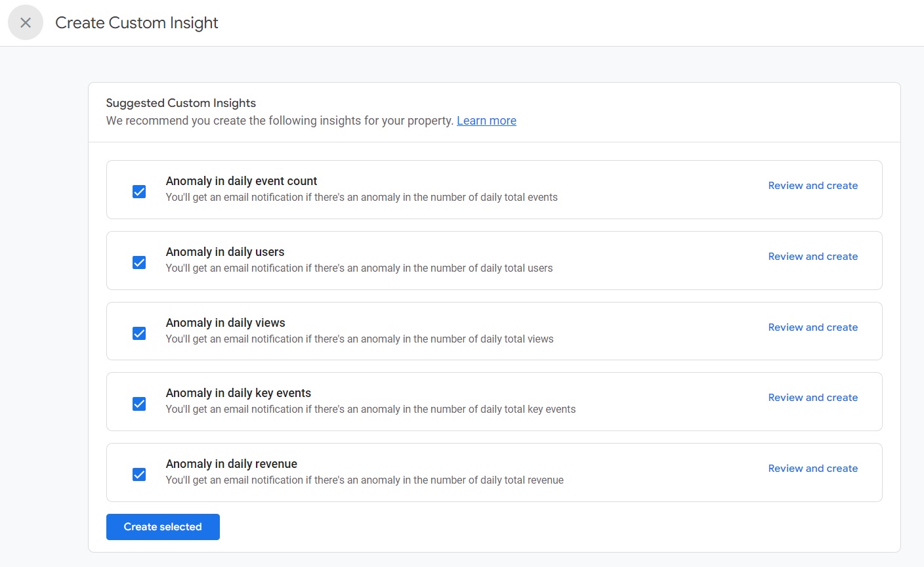The height and width of the screenshot is (567, 924).
Task: Click the 'Create Custom Insight' page title
Action: 136,23
